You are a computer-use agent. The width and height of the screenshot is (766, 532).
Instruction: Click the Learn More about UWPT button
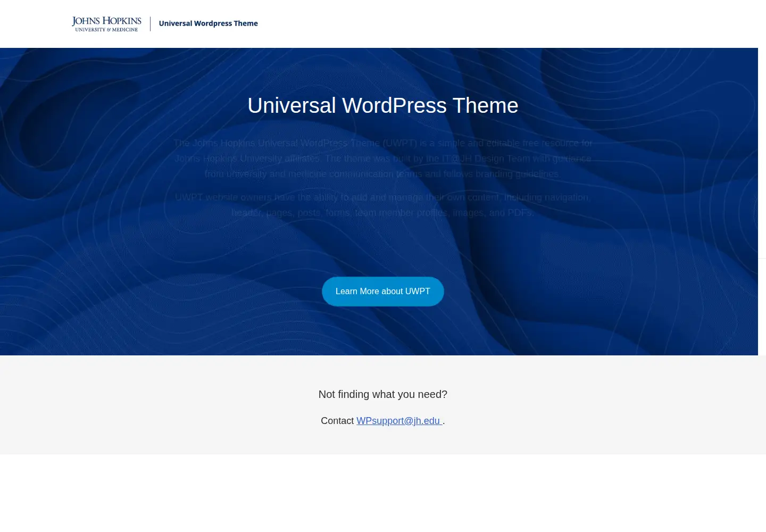click(x=383, y=292)
